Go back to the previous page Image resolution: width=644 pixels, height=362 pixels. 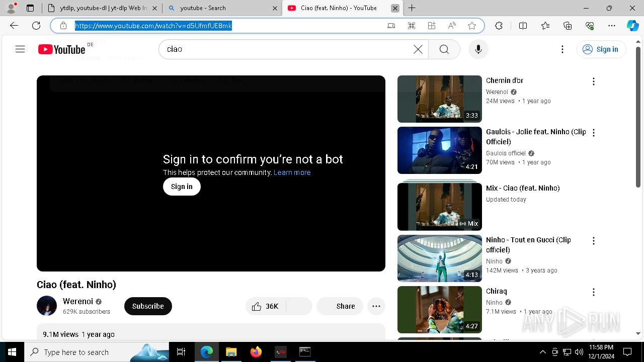[14, 26]
